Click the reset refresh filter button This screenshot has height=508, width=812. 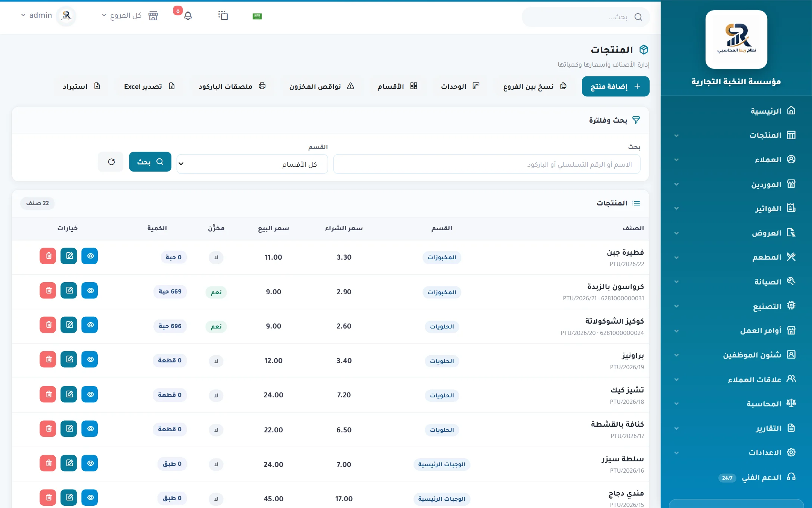pyautogui.click(x=111, y=162)
